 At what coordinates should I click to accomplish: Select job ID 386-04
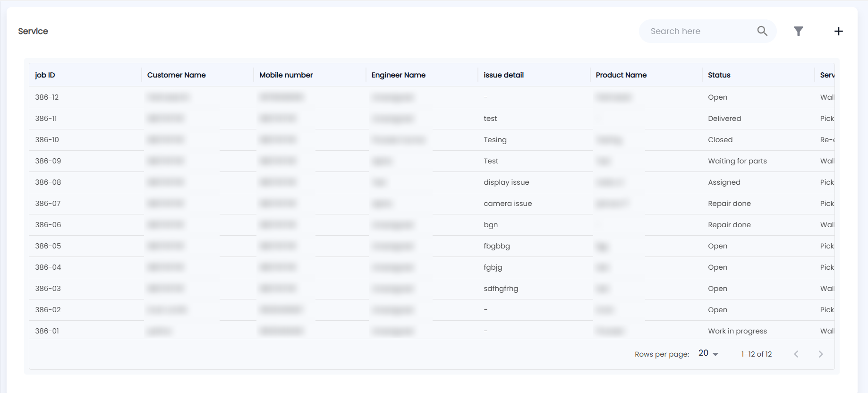(x=48, y=267)
